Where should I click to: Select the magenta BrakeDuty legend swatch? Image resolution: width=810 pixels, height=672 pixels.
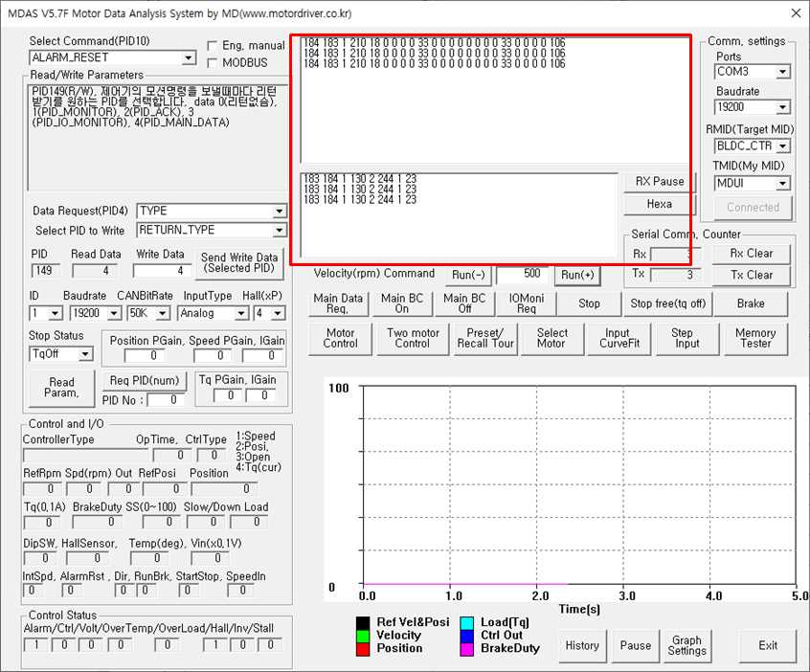(467, 649)
